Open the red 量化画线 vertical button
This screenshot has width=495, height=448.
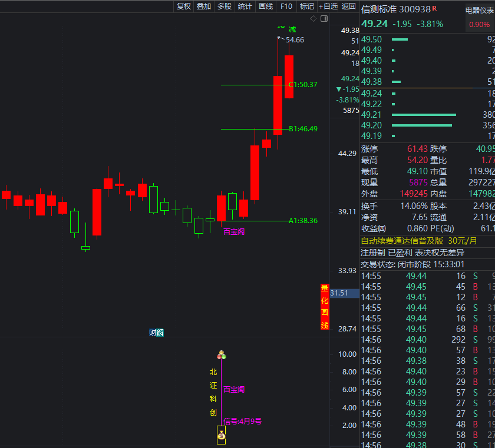click(x=325, y=307)
